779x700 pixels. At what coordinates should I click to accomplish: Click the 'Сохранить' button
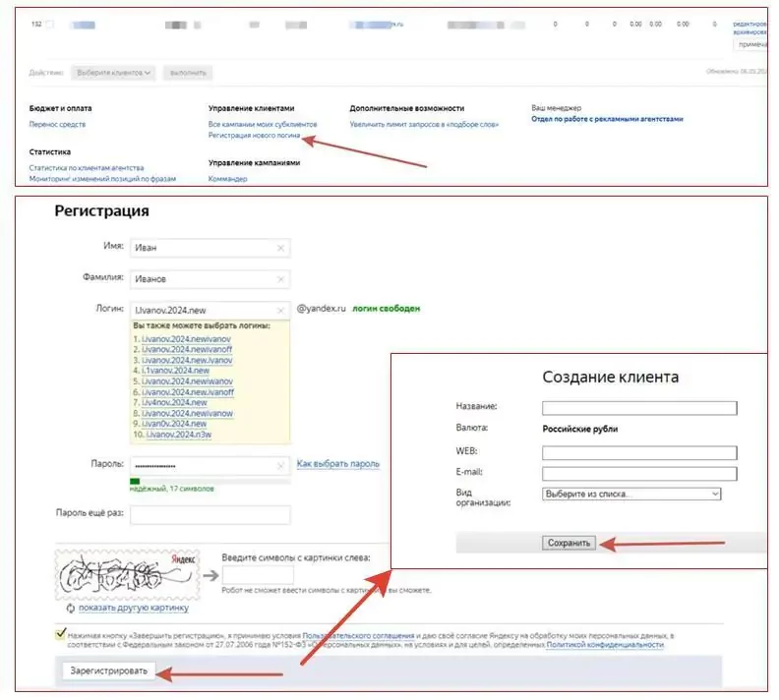pos(569,543)
